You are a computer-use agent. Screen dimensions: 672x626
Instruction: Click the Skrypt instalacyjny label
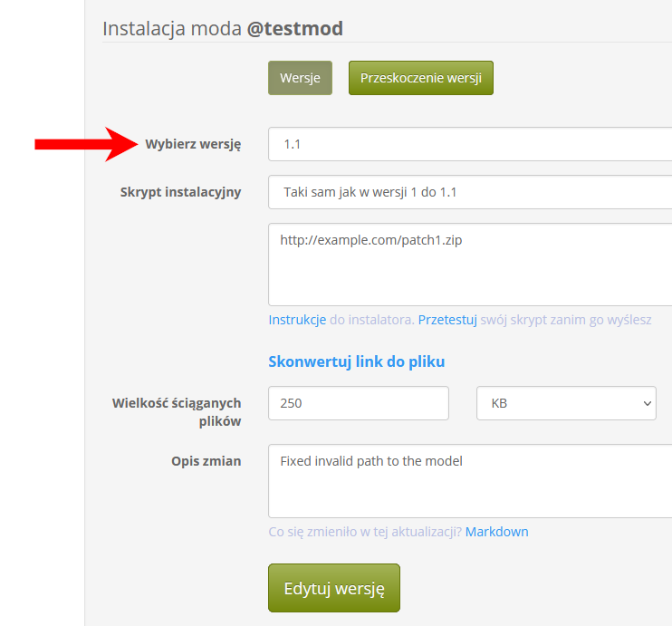pos(180,192)
